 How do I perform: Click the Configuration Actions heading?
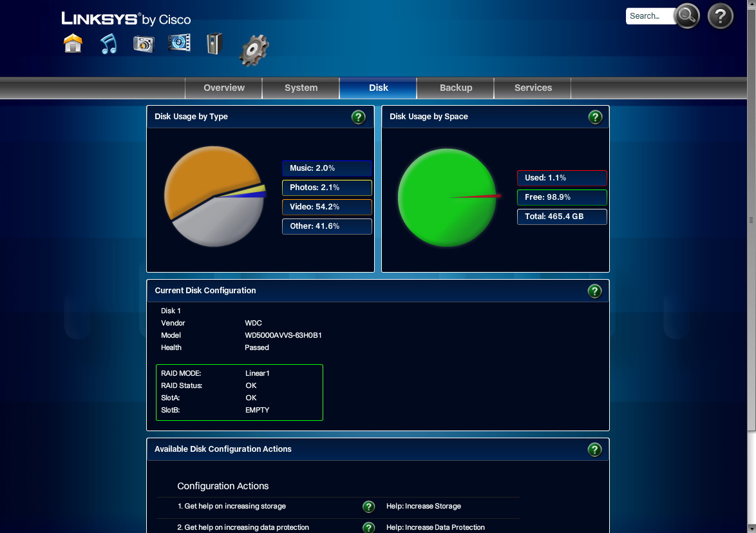223,486
